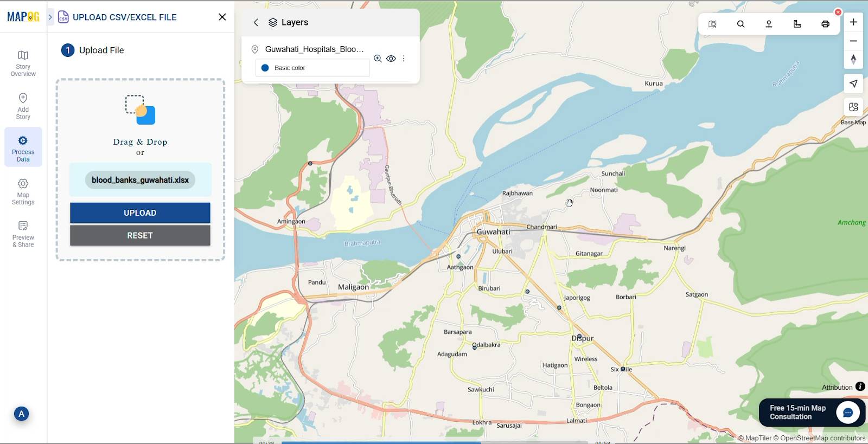Select the add pin marker tool
This screenshot has height=444, width=868.
tap(769, 24)
